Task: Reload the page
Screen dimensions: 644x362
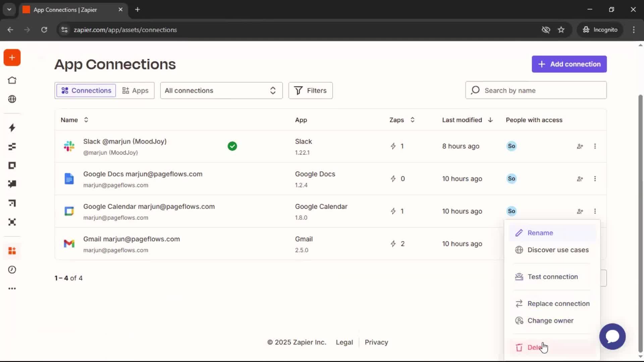Action: pyautogui.click(x=44, y=30)
